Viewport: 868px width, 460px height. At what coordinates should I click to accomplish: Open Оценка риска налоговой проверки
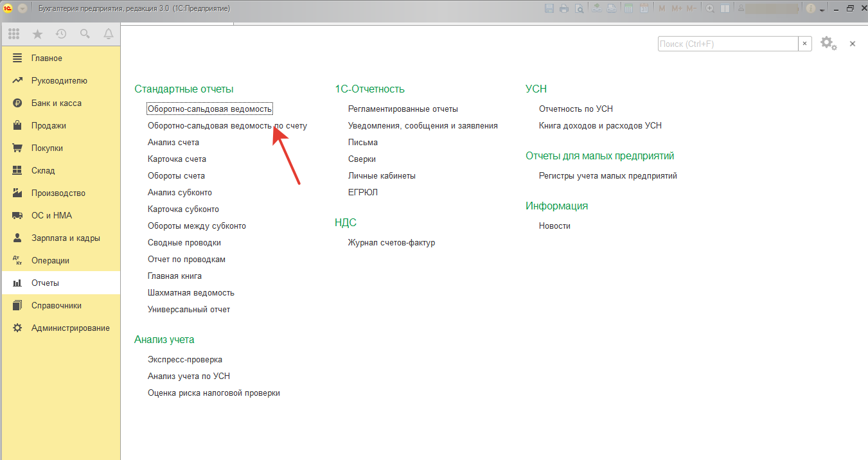(214, 393)
